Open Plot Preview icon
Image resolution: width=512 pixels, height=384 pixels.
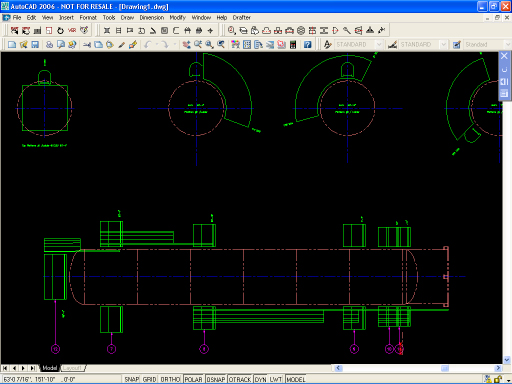(61, 44)
